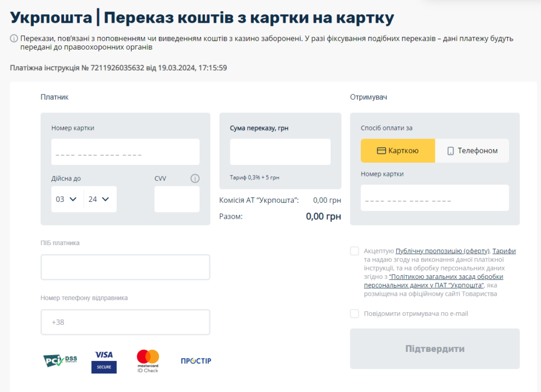541x392 pixels.
Task: Click the Mastercard ID Check logo
Action: tap(147, 360)
